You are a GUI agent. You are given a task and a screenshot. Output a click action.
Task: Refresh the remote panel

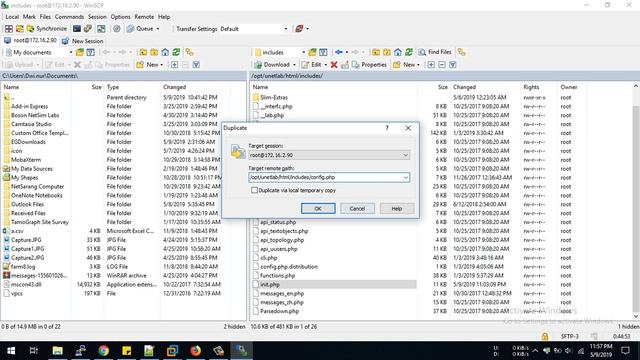[409, 52]
